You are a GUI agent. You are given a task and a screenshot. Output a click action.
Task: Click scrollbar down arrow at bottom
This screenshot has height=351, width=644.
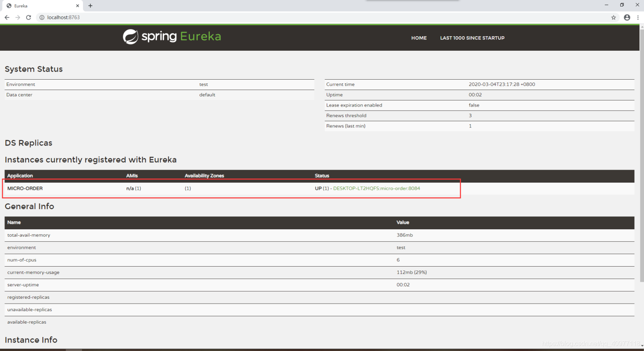[642, 345]
